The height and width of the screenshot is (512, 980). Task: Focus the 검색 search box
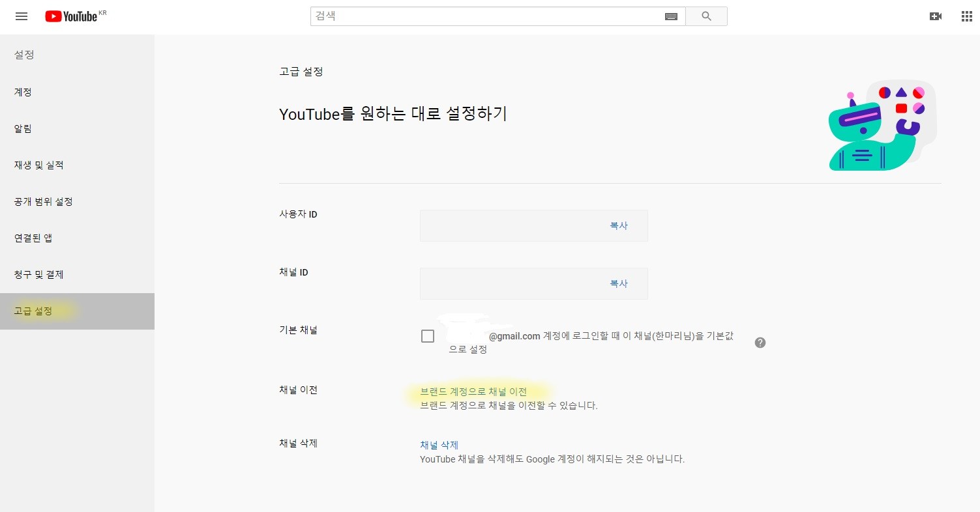pyautogui.click(x=498, y=16)
